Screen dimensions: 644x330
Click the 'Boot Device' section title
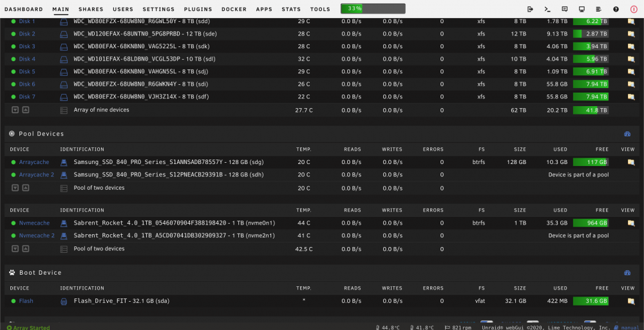[x=40, y=273]
